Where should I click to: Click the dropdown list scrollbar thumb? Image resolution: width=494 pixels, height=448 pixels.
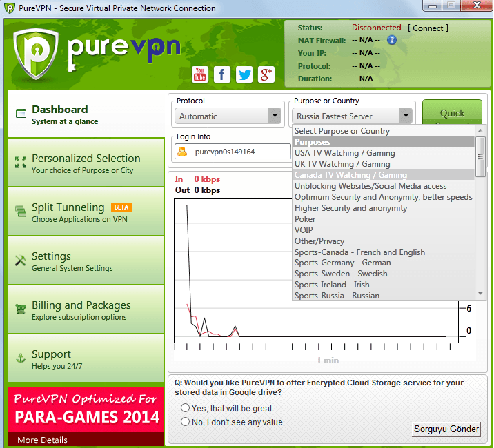[480, 156]
